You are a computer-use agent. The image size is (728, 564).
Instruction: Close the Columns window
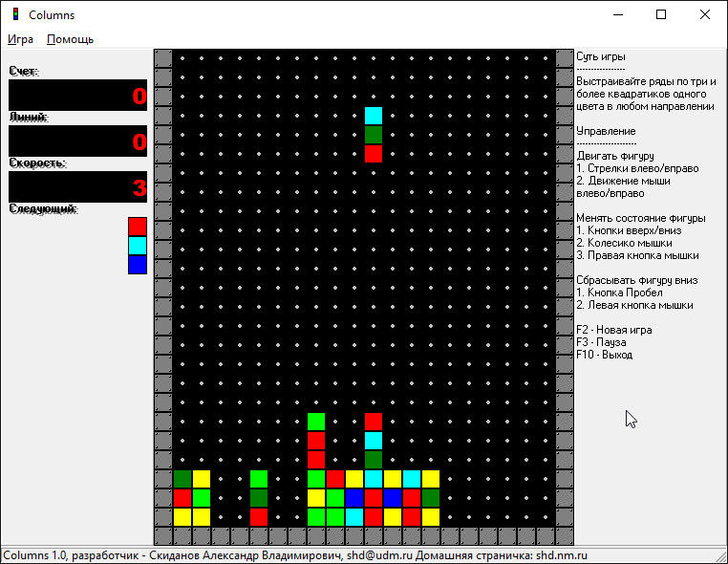click(705, 15)
